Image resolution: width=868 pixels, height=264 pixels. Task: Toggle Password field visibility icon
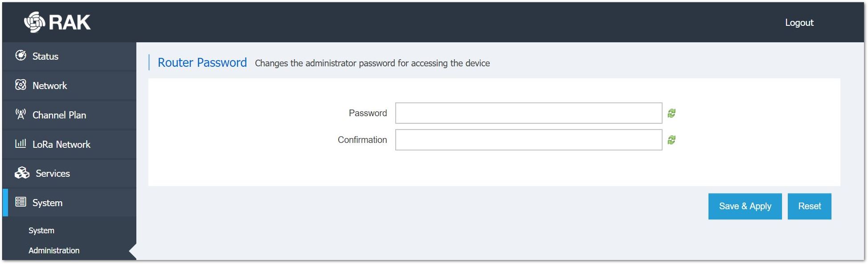coord(671,113)
